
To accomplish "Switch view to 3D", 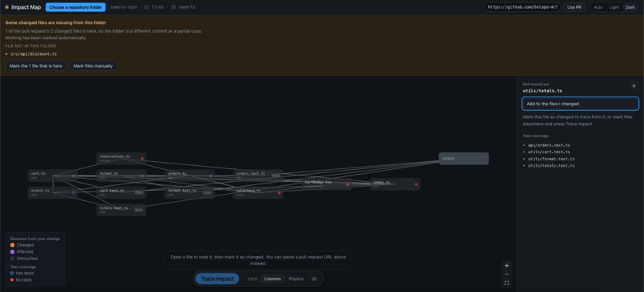I will point(314,279).
